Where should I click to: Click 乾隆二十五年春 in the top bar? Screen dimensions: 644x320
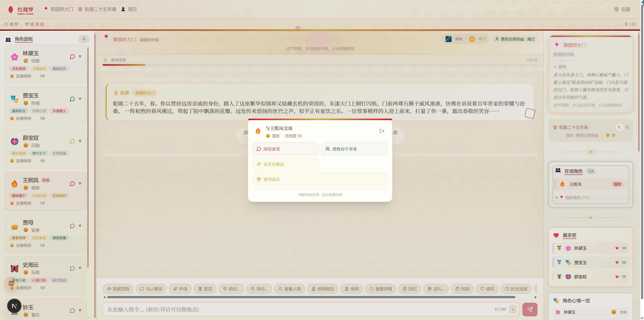pos(100,9)
